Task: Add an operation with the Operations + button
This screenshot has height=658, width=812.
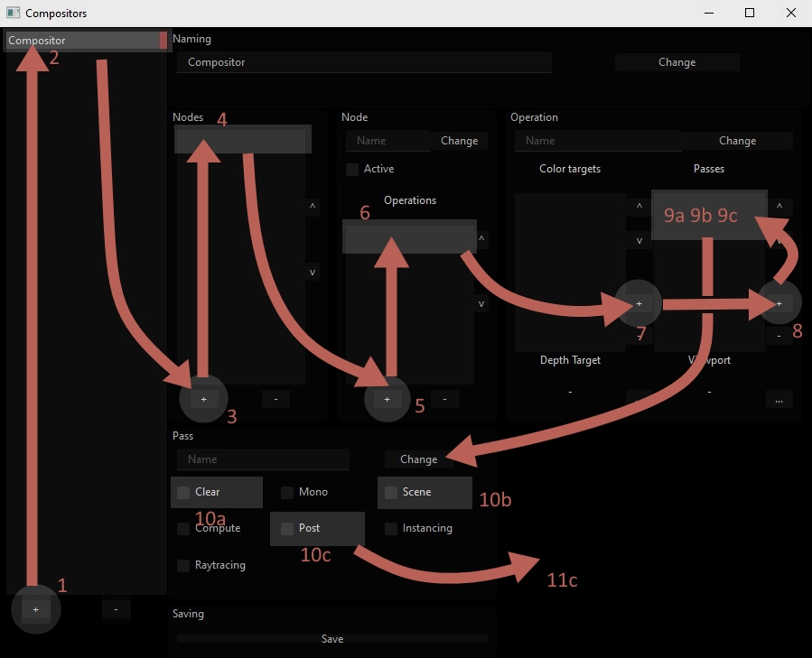Action: pyautogui.click(x=387, y=399)
